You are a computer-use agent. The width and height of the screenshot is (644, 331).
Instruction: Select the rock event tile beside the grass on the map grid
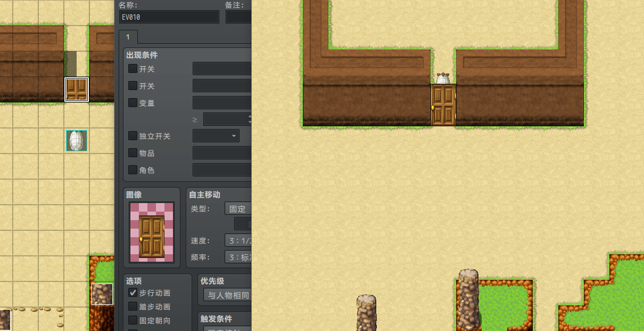click(102, 294)
